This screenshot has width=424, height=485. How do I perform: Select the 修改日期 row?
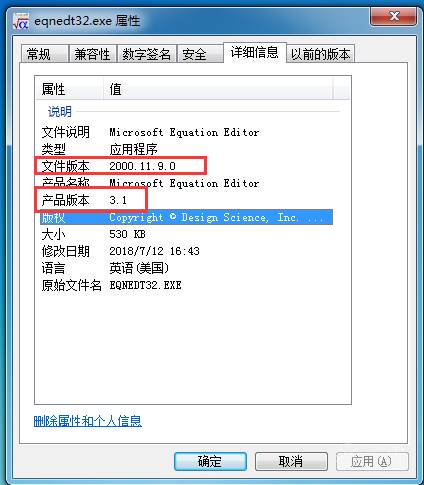pyautogui.click(x=186, y=251)
